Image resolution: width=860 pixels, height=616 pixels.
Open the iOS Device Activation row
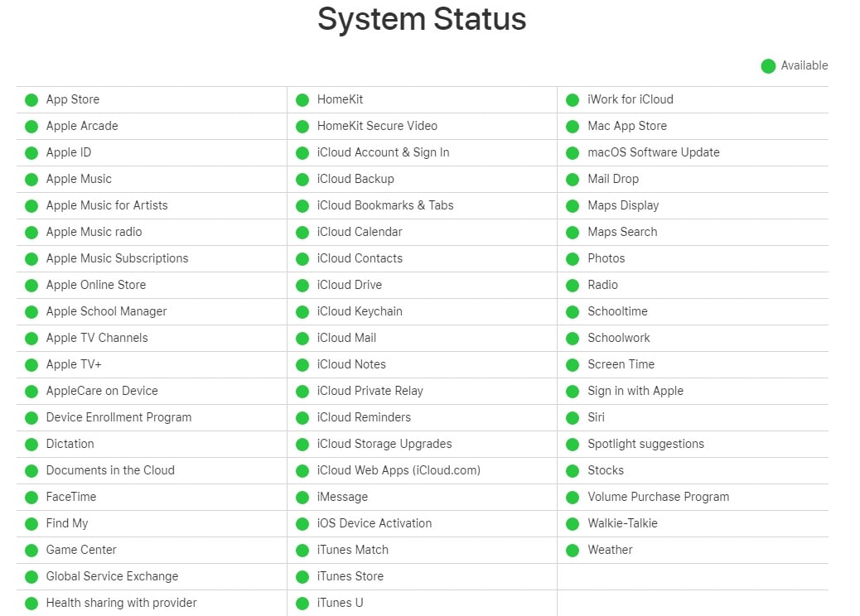[375, 523]
